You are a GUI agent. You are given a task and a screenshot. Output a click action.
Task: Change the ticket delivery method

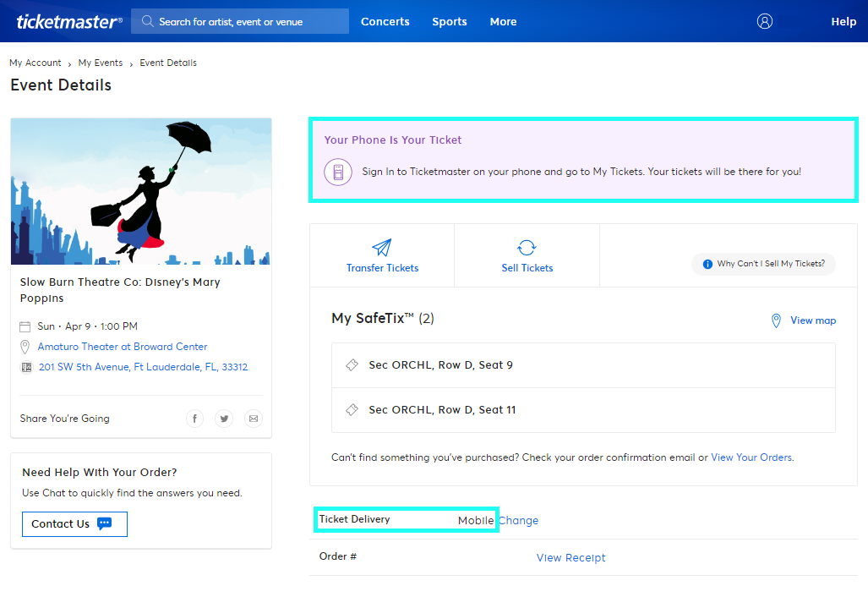point(518,520)
